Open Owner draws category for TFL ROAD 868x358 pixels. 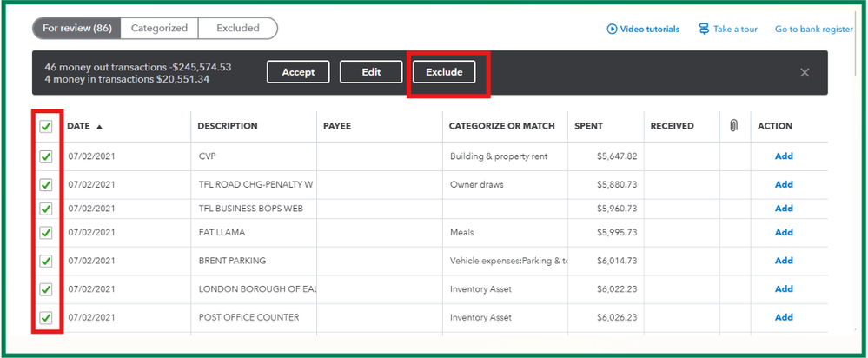pos(505,184)
